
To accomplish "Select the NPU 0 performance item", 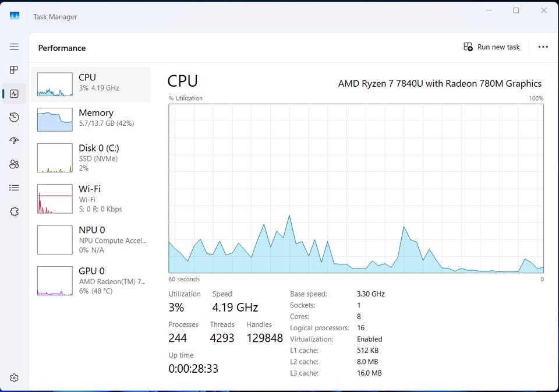I will click(91, 240).
